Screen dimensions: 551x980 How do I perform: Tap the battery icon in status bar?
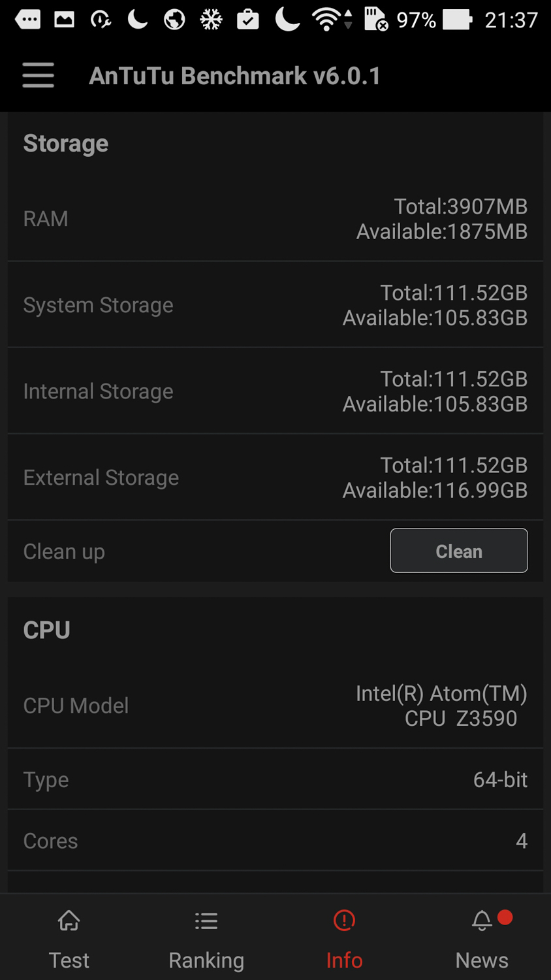(457, 20)
